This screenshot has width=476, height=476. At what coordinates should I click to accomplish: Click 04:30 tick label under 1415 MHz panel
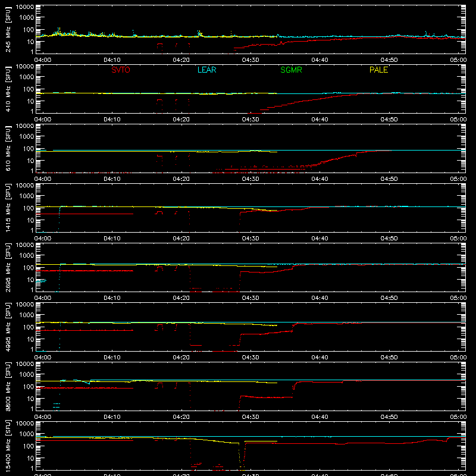[x=250, y=239]
